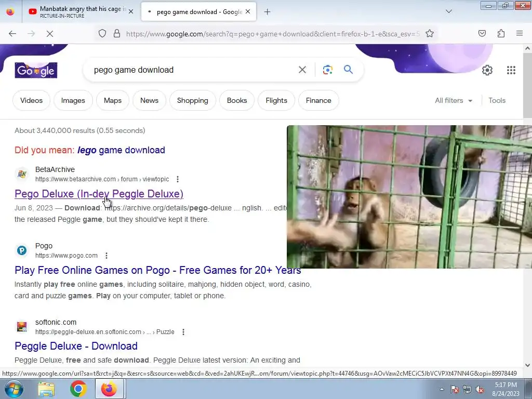Open BetaArchive result options menu
Screen dimensions: 532x399
pyautogui.click(x=178, y=179)
